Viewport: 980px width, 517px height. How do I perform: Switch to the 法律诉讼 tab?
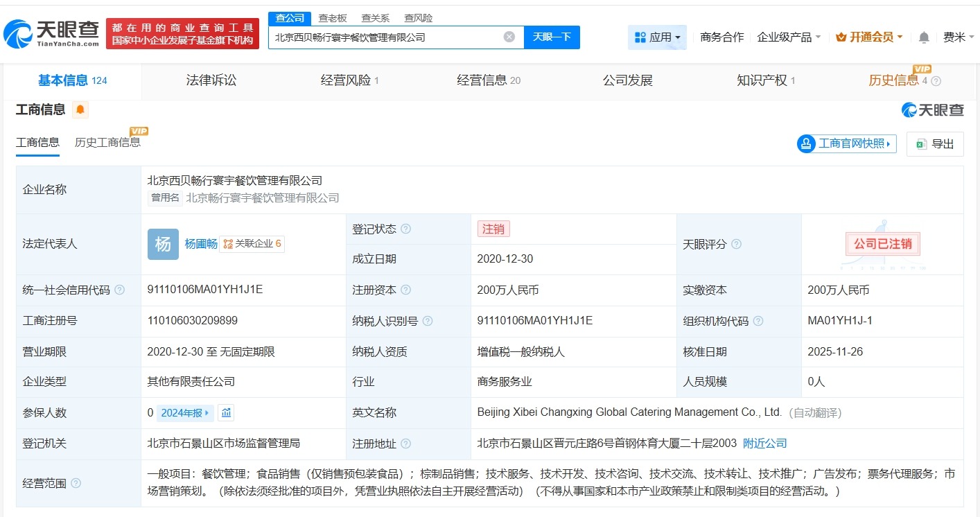(x=211, y=80)
